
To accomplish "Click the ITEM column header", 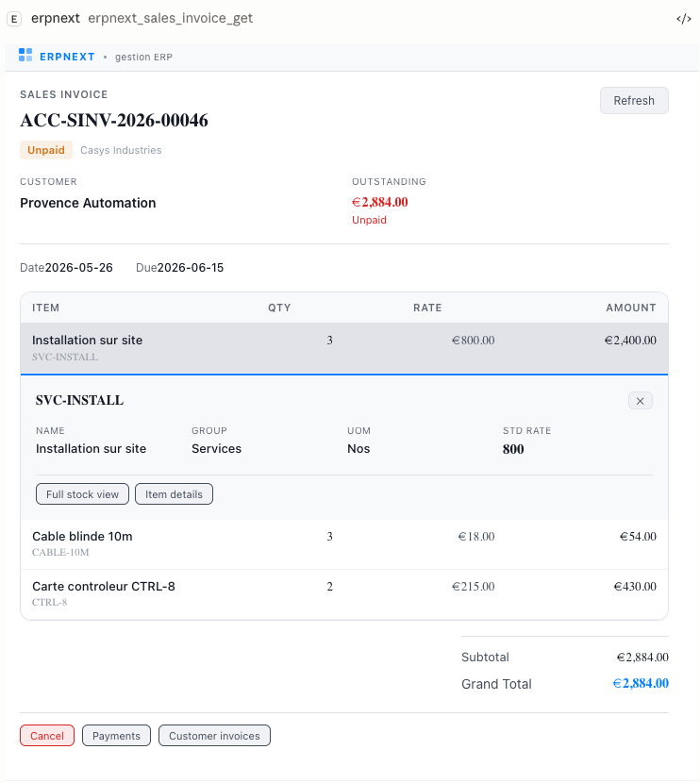I will [x=46, y=308].
